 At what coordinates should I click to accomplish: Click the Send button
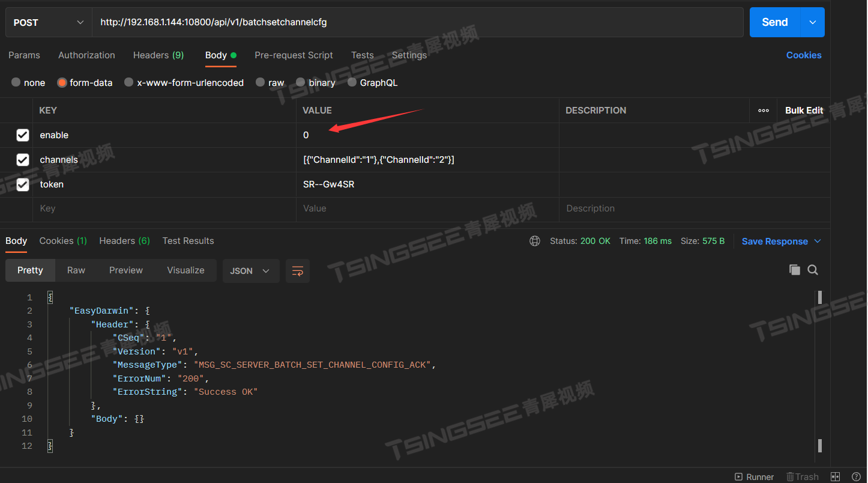(x=774, y=22)
